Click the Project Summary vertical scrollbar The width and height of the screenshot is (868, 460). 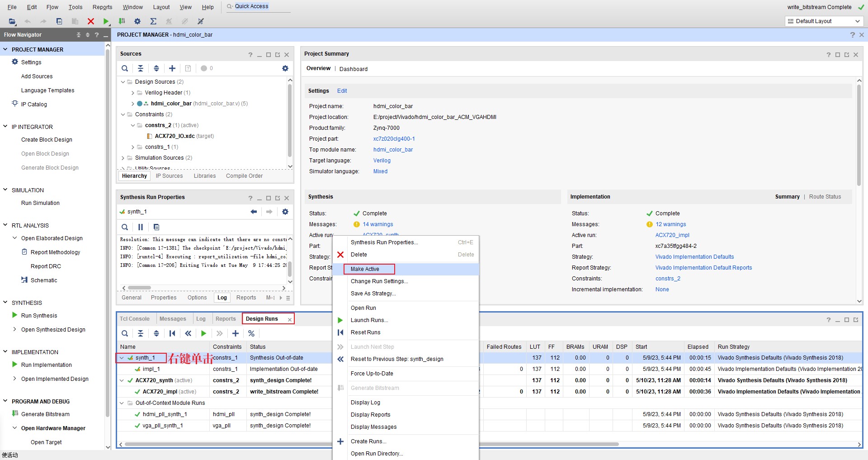click(859, 136)
